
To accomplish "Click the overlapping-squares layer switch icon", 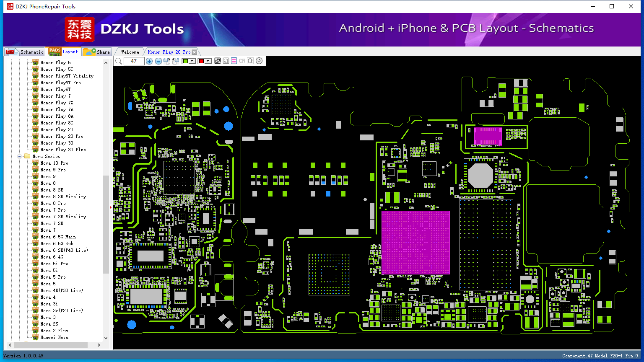I will point(218,61).
